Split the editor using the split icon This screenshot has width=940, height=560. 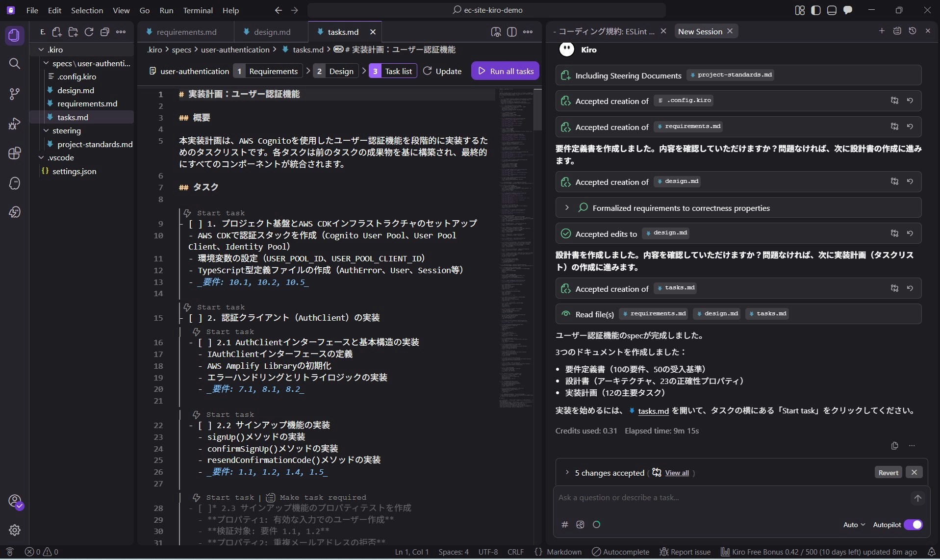click(512, 31)
